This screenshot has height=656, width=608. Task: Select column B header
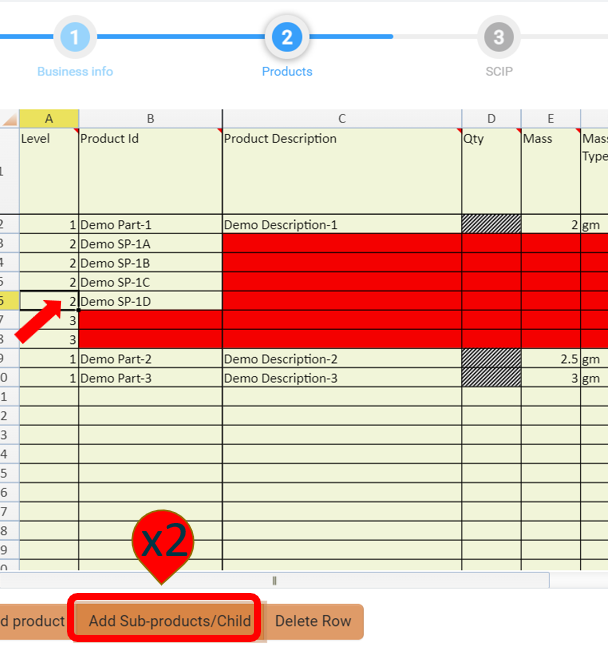tap(150, 119)
